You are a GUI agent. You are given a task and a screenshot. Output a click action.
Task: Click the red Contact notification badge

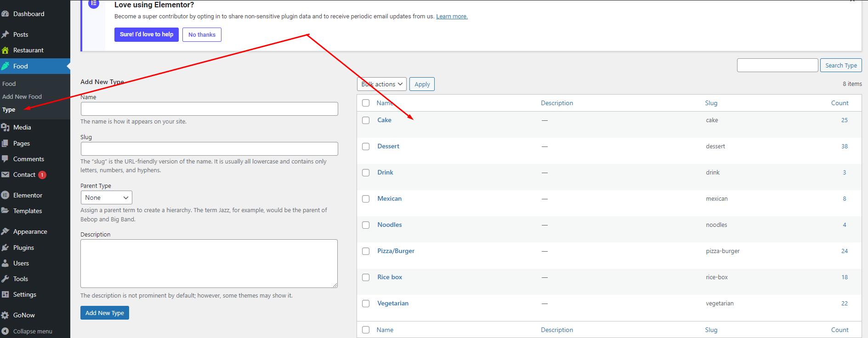tap(42, 175)
